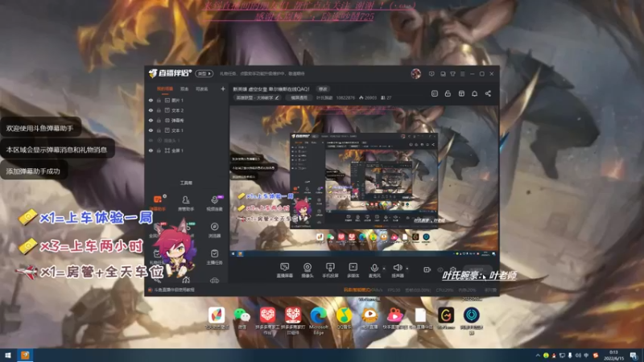644x362 pixels.
Task: Click the live preview canvas
Action: [x=364, y=181]
